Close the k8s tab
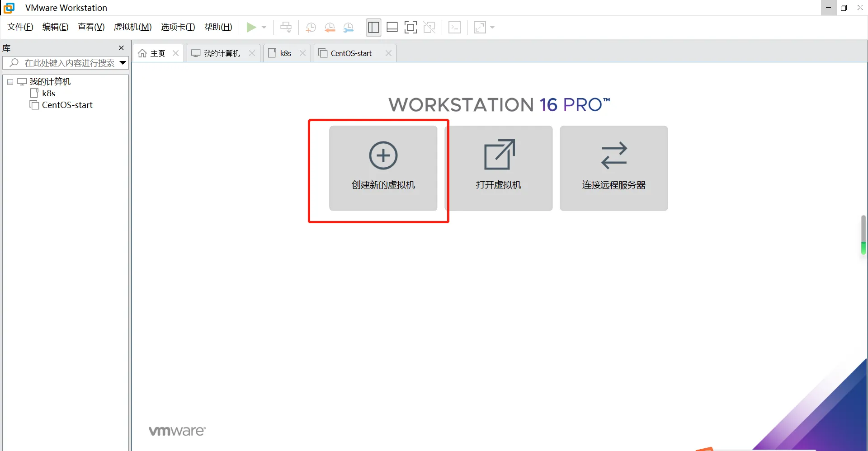 click(303, 53)
